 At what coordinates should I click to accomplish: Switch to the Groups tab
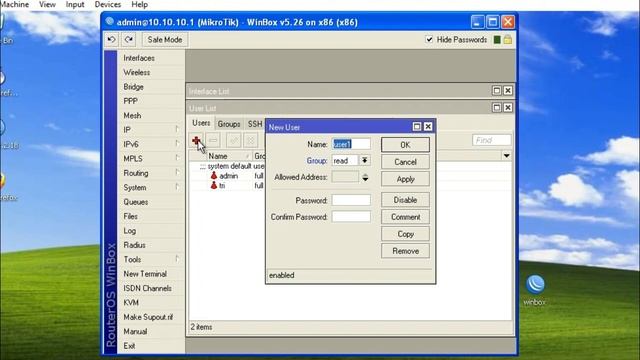pyautogui.click(x=229, y=124)
